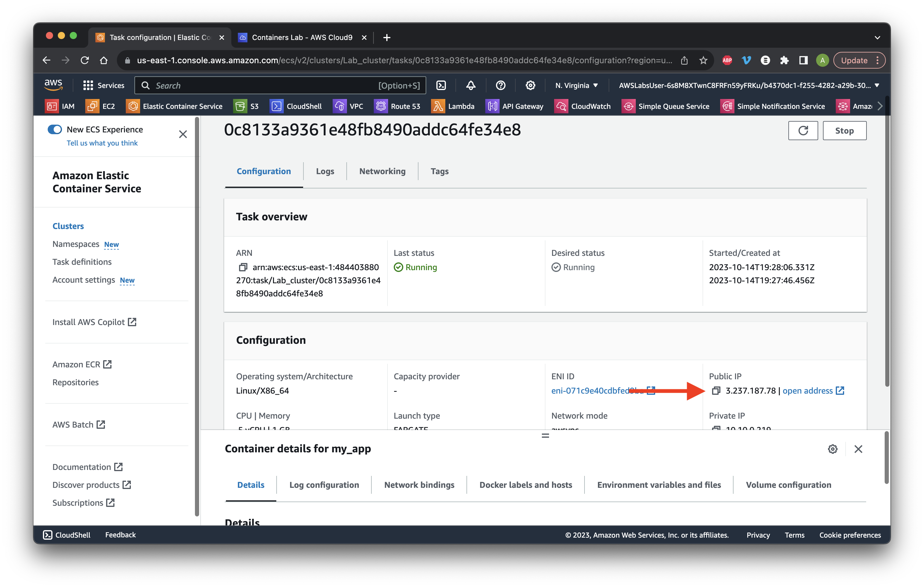This screenshot has height=588, width=924.
Task: Stop the running task
Action: coord(844,131)
